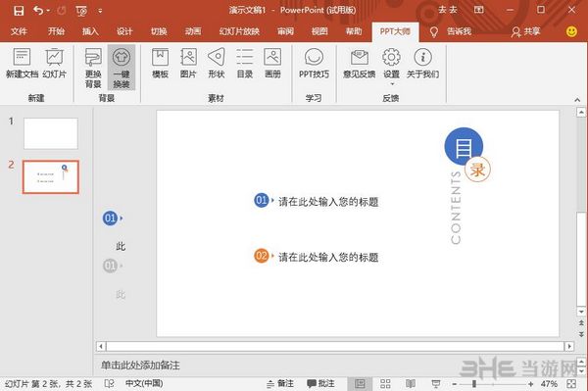This screenshot has height=391, width=588.
Task: Select the blue 目 circle graphic
Action: tap(464, 146)
